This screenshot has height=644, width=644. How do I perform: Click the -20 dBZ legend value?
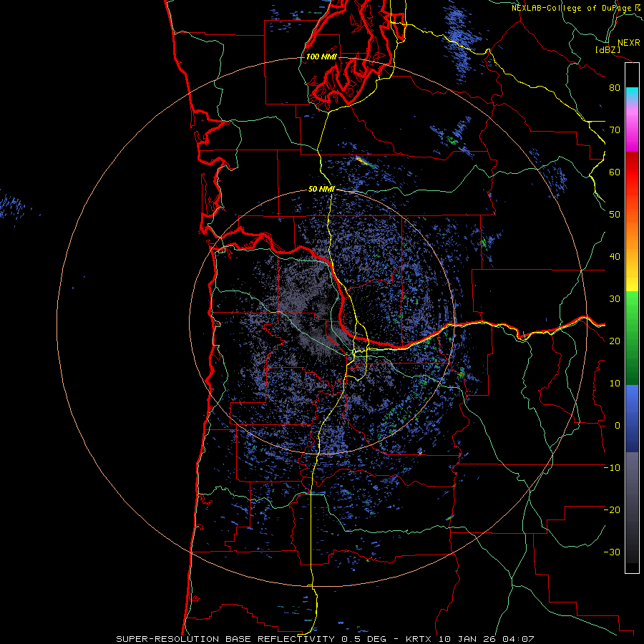click(x=612, y=510)
